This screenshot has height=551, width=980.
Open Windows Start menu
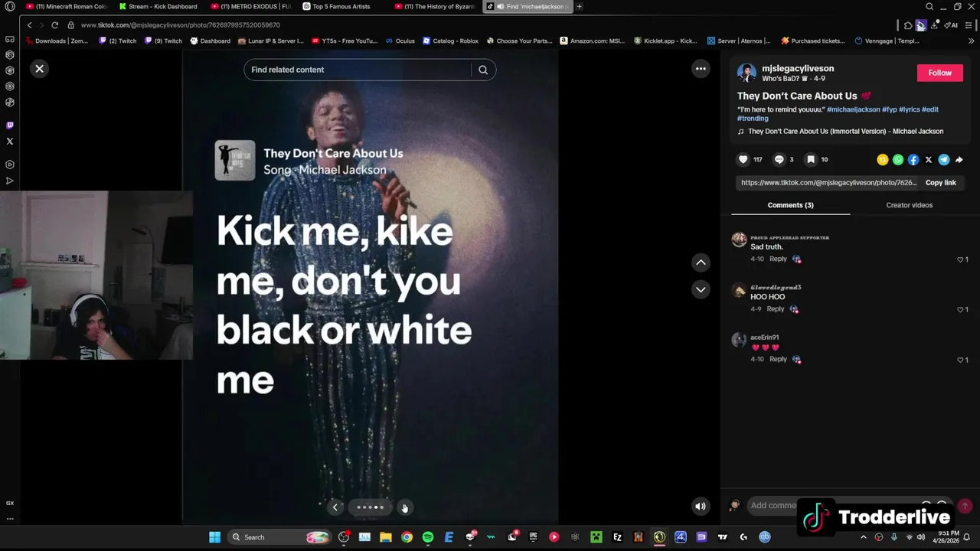tap(214, 537)
